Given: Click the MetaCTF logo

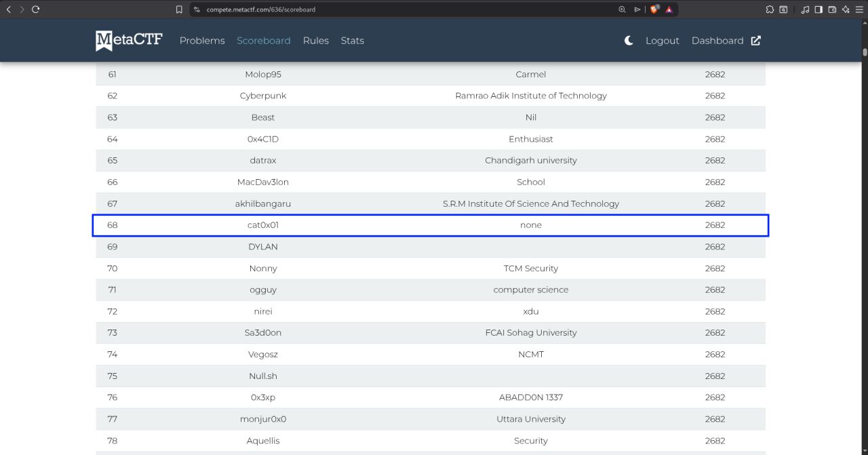Looking at the screenshot, I should click(x=129, y=41).
